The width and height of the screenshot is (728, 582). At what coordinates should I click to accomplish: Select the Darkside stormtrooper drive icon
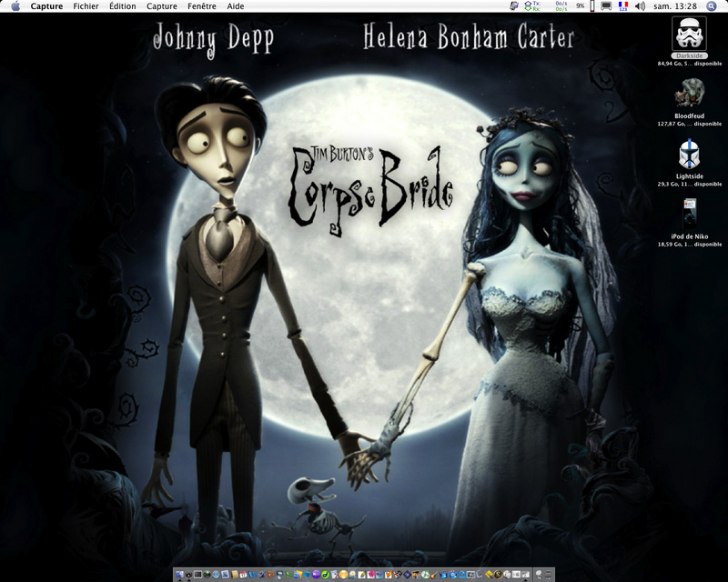(x=689, y=33)
